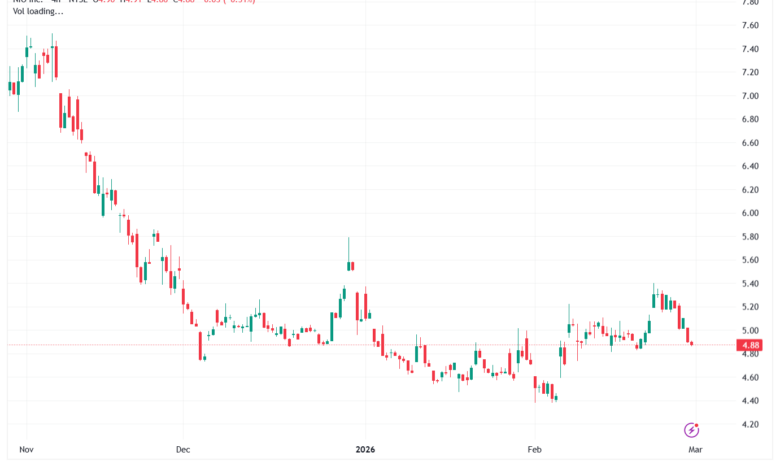The width and height of the screenshot is (780, 470).
Task: Click the 4.20 level on price axis
Action: pos(750,425)
